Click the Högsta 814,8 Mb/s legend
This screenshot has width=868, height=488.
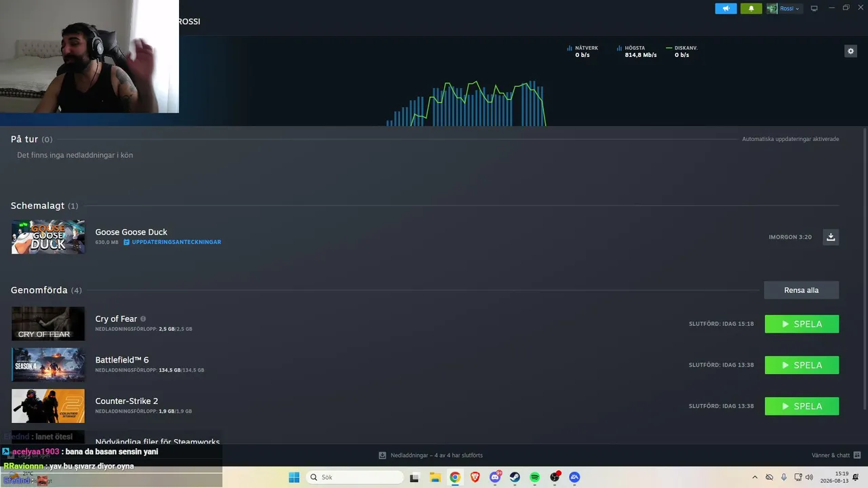point(637,52)
